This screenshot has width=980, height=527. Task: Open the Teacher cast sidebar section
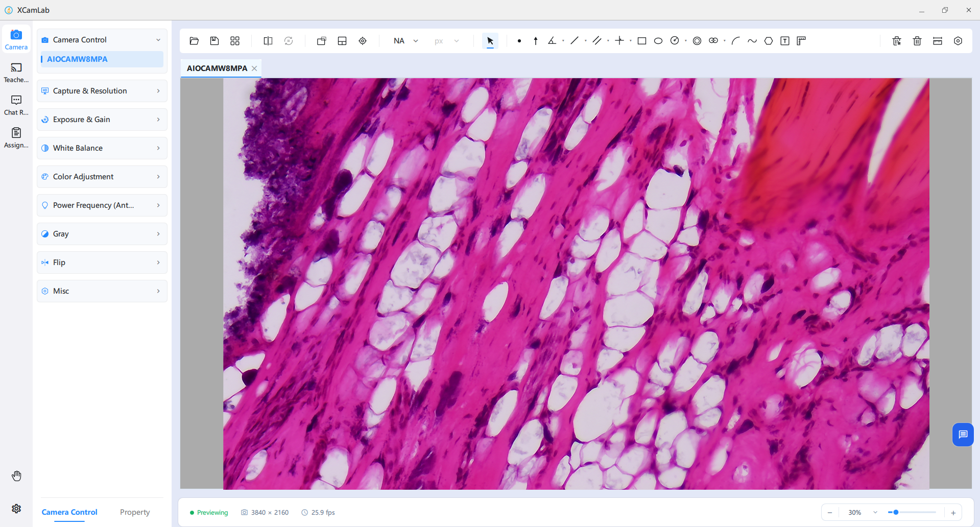coord(16,73)
